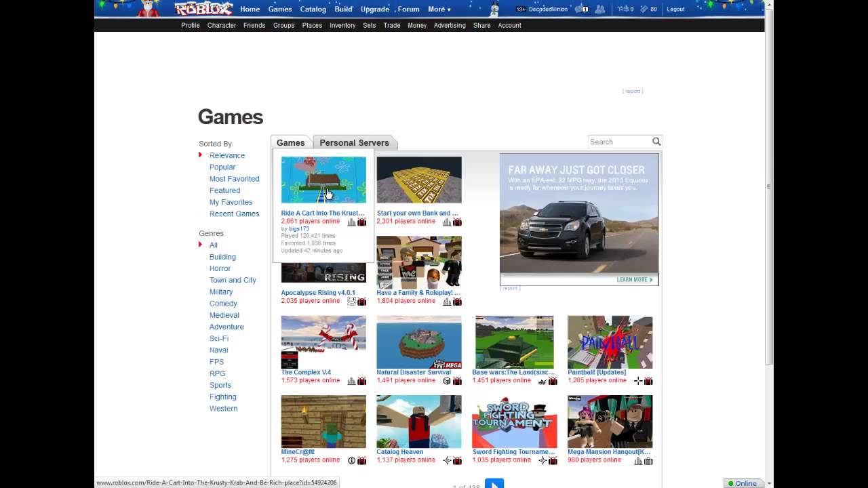The image size is (868, 488).
Task: Click genre icon for Apocalypse Rising v4.0.1
Action: (351, 301)
